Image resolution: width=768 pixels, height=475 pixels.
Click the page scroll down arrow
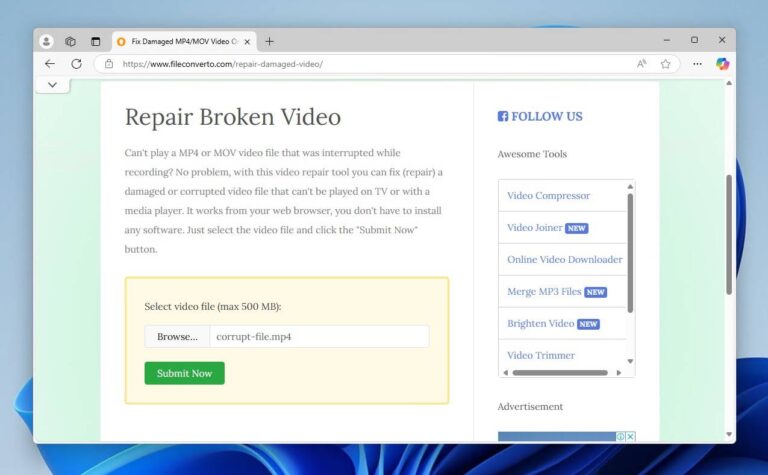pyautogui.click(x=729, y=434)
